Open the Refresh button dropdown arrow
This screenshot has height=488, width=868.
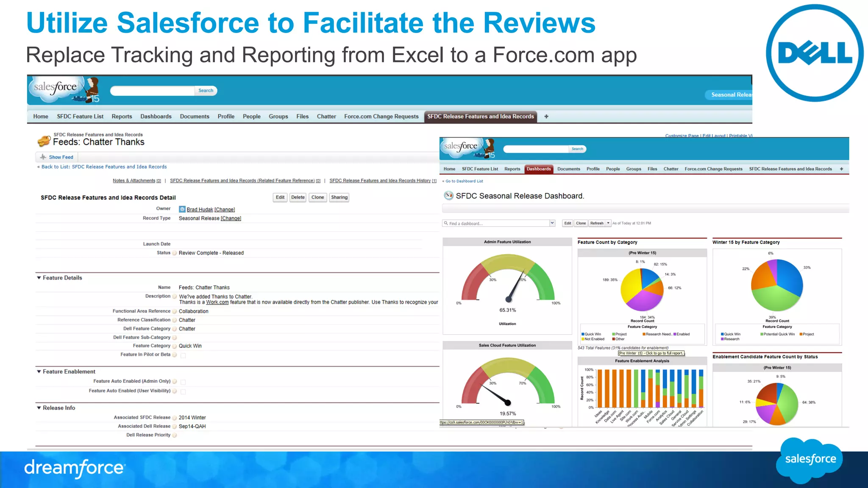[608, 223]
